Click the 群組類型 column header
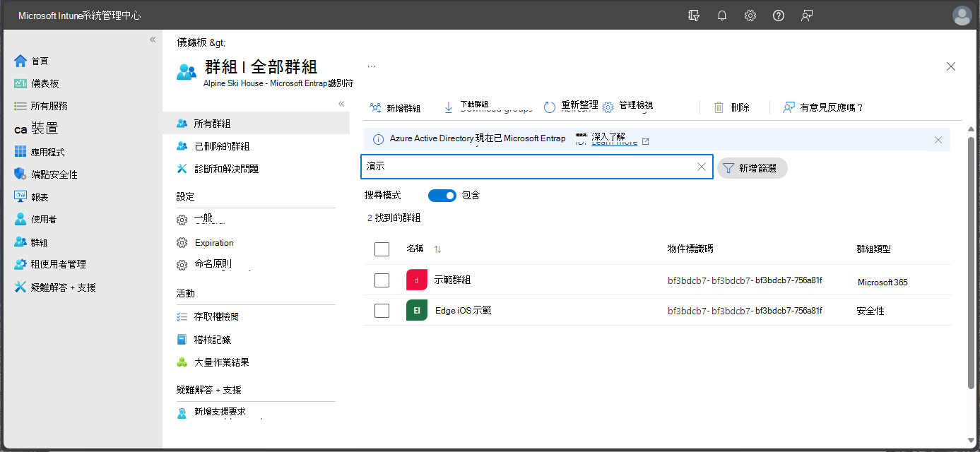Screen dimensions: 980x452 point(874,249)
